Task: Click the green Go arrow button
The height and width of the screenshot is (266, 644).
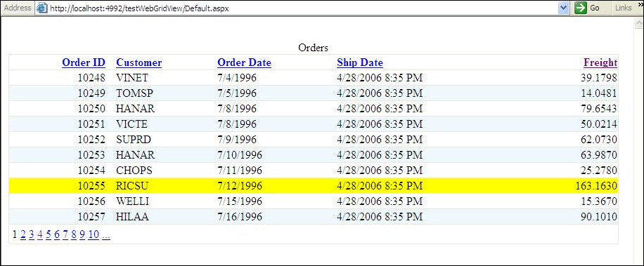Action: [x=580, y=8]
